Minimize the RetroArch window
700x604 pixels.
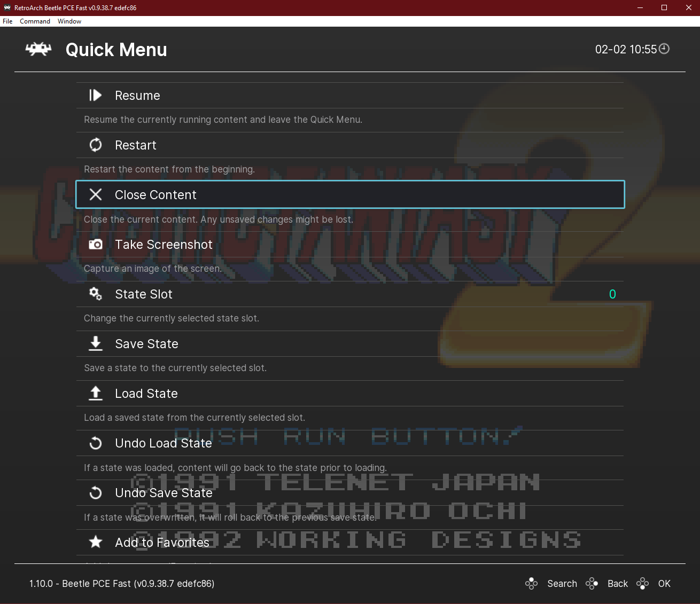(x=640, y=7)
